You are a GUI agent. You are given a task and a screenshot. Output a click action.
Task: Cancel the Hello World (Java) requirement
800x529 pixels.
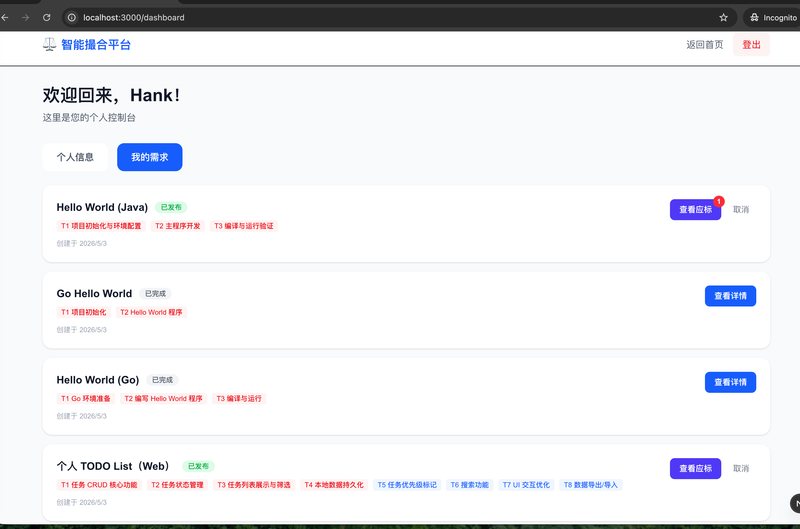[x=741, y=210]
